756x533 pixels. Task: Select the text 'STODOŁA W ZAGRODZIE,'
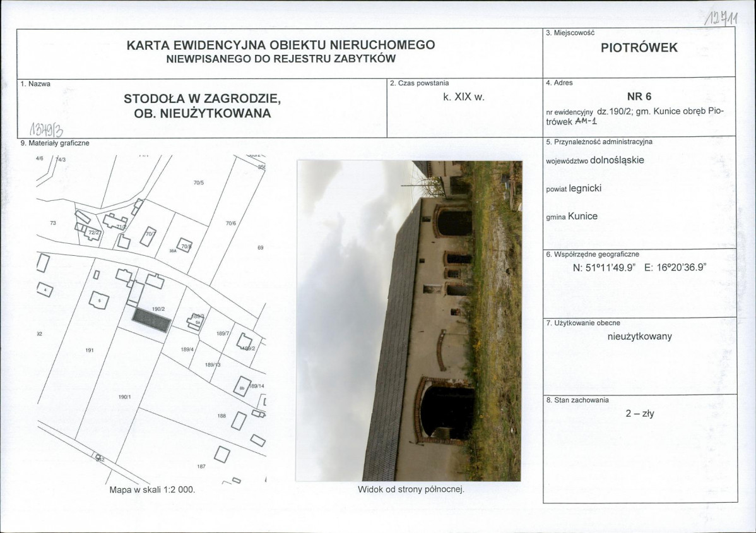pos(203,99)
